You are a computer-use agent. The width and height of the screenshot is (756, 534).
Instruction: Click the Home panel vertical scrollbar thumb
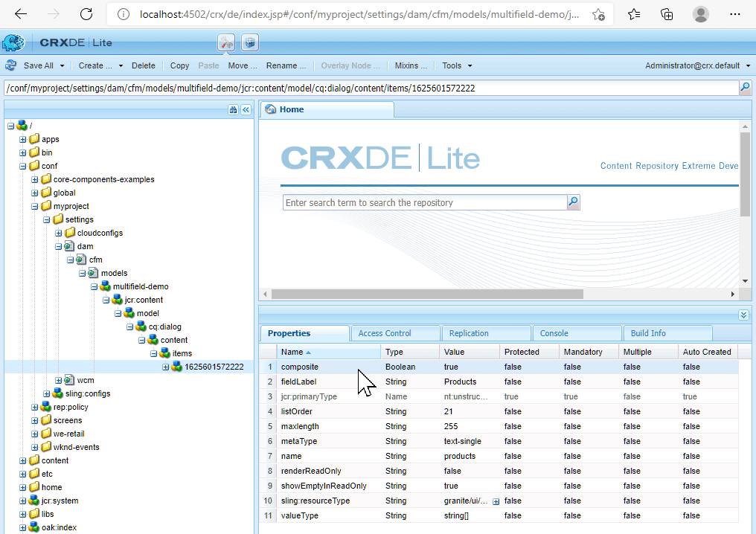[x=745, y=173]
